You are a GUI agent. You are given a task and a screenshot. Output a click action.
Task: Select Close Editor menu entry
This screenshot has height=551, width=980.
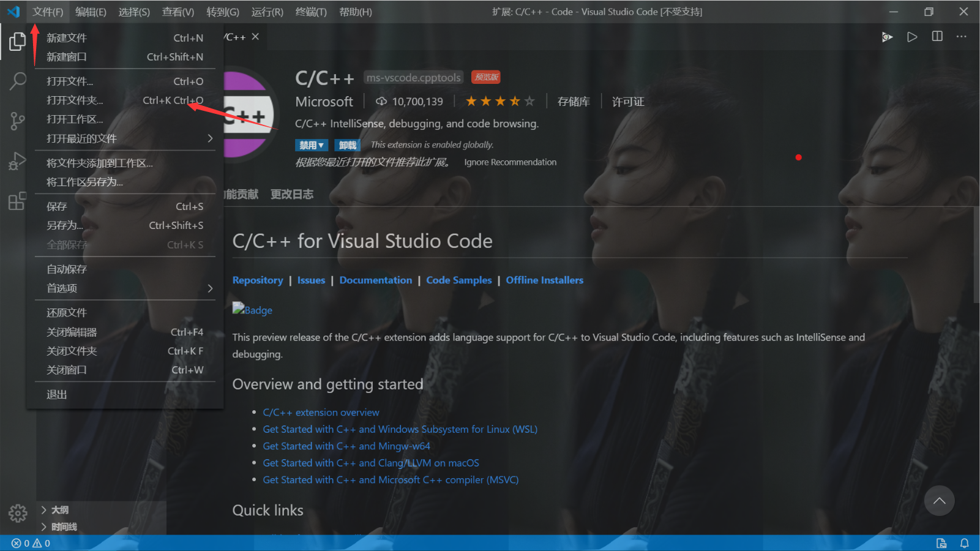[125, 332]
